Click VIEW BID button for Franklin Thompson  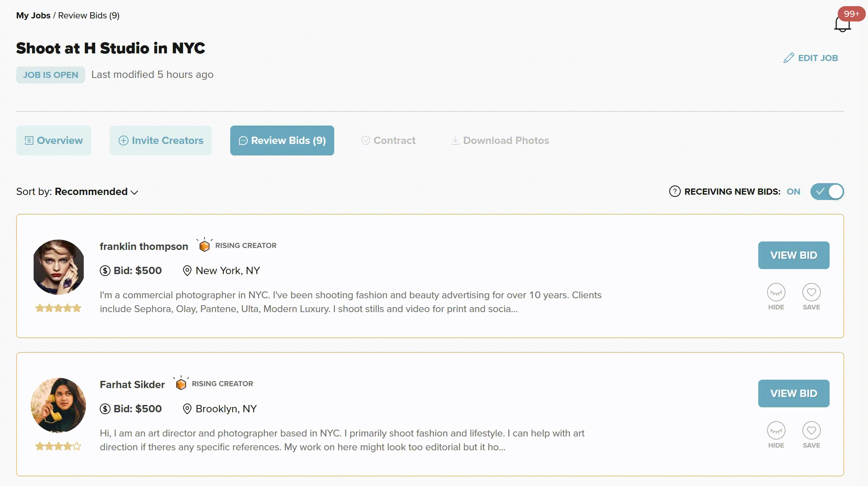[x=794, y=255]
